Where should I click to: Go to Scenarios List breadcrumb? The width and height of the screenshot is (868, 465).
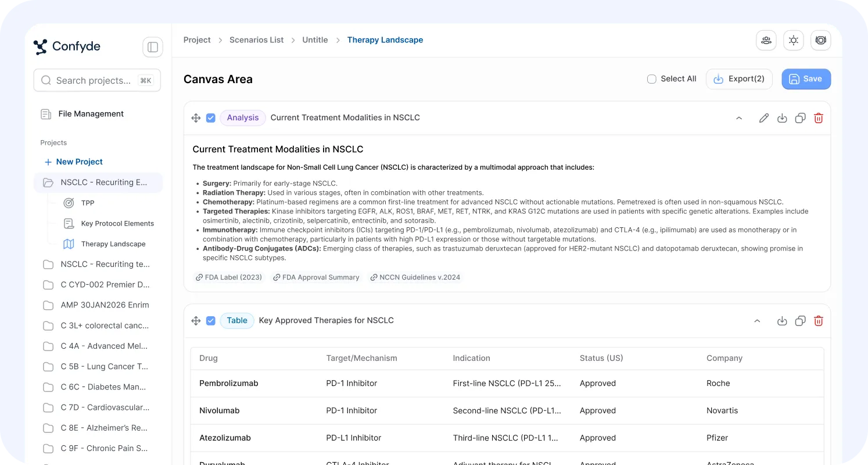[257, 40]
